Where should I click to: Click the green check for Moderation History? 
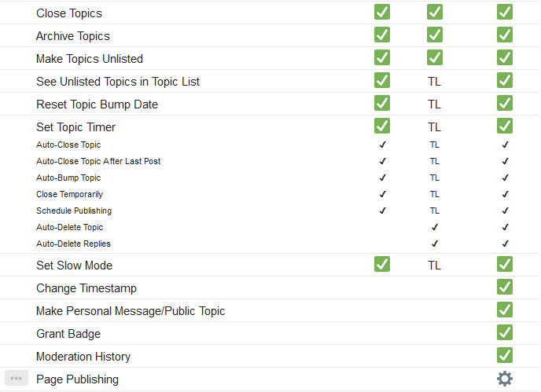pyautogui.click(x=504, y=356)
